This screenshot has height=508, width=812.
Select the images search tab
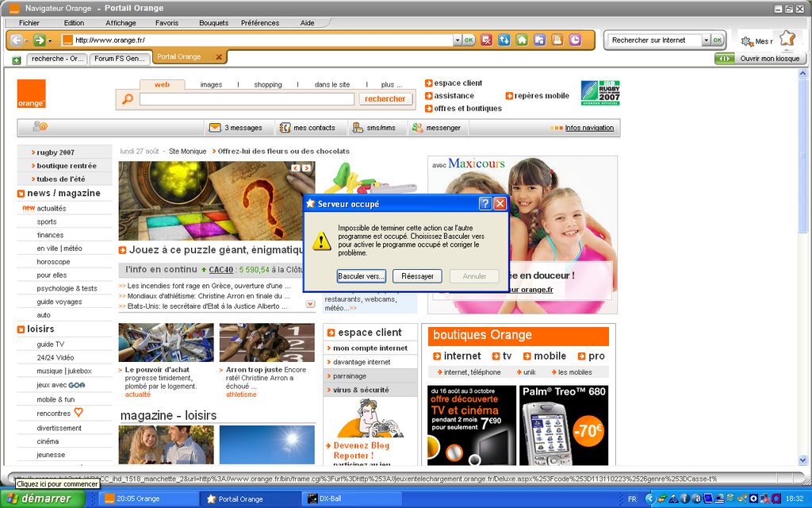(211, 84)
